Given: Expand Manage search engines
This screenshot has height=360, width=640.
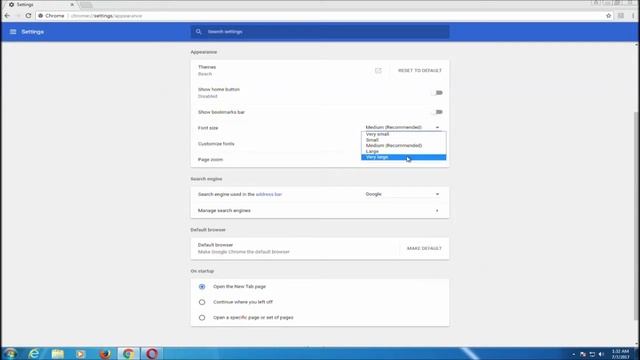Looking at the screenshot, I should tap(320, 211).
